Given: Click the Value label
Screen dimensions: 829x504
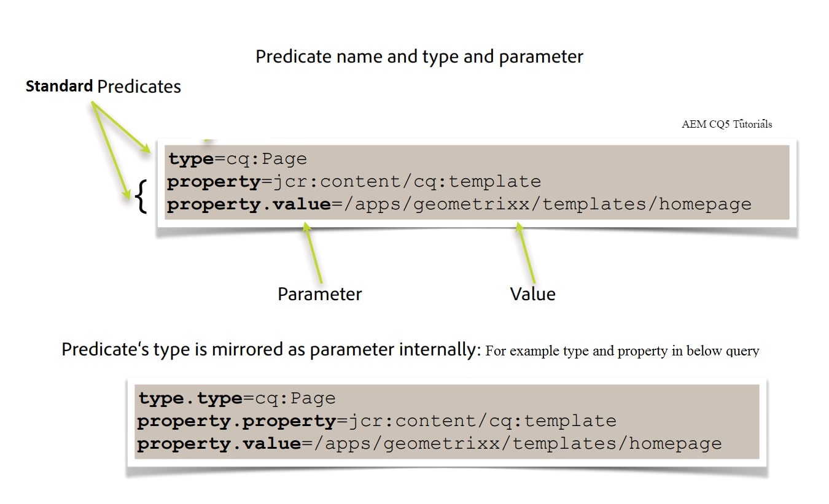Looking at the screenshot, I should point(532,294).
